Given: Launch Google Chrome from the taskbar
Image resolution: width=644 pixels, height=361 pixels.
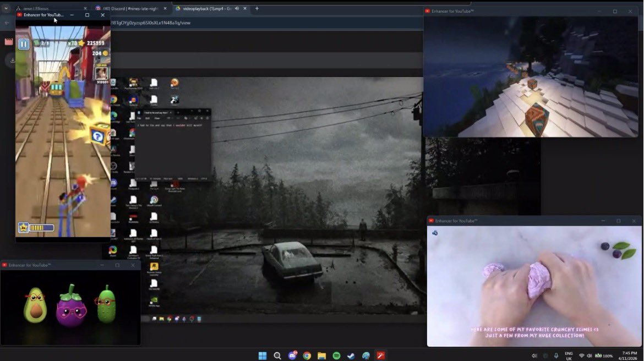Looking at the screenshot, I should click(x=307, y=355).
